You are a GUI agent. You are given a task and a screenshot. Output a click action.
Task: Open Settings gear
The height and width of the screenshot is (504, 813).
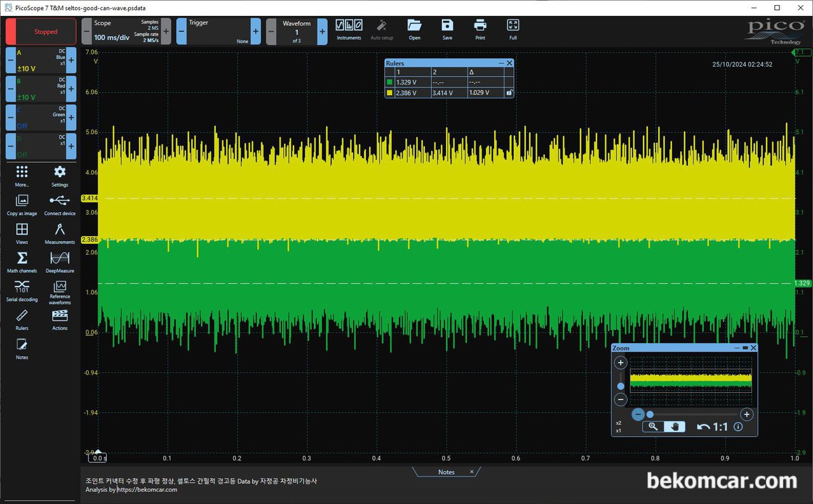60,176
